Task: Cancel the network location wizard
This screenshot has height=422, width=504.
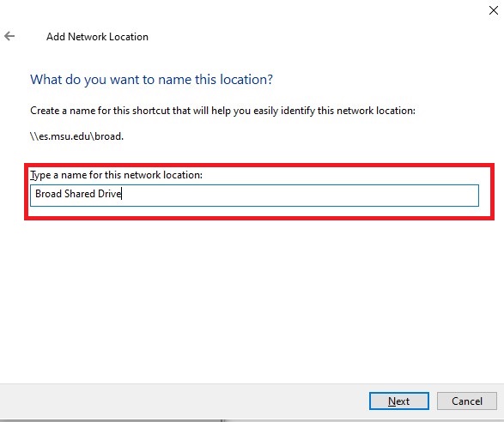Action: pos(467,401)
